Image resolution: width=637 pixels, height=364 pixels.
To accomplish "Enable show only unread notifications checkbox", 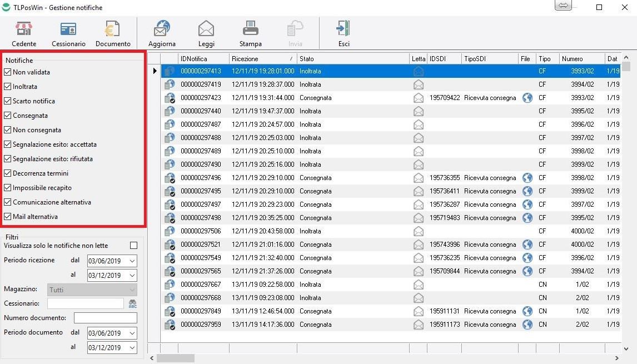I will 133,246.
